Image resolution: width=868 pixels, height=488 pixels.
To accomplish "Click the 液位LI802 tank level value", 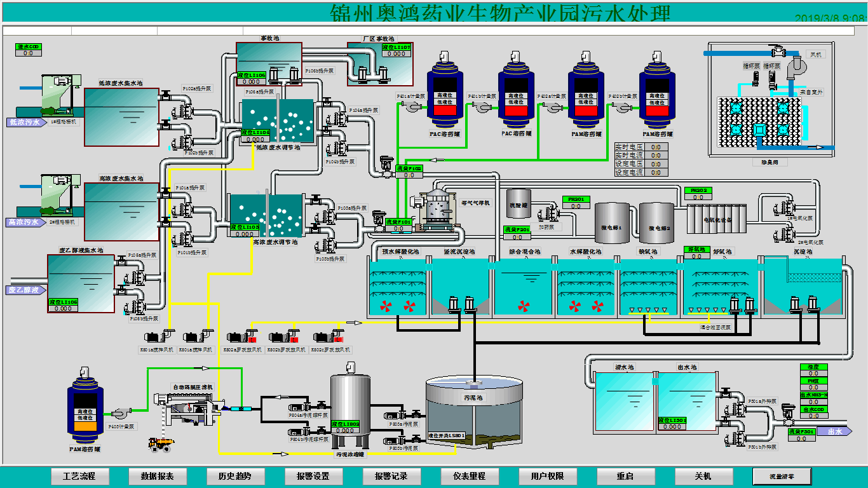I will point(346,431).
